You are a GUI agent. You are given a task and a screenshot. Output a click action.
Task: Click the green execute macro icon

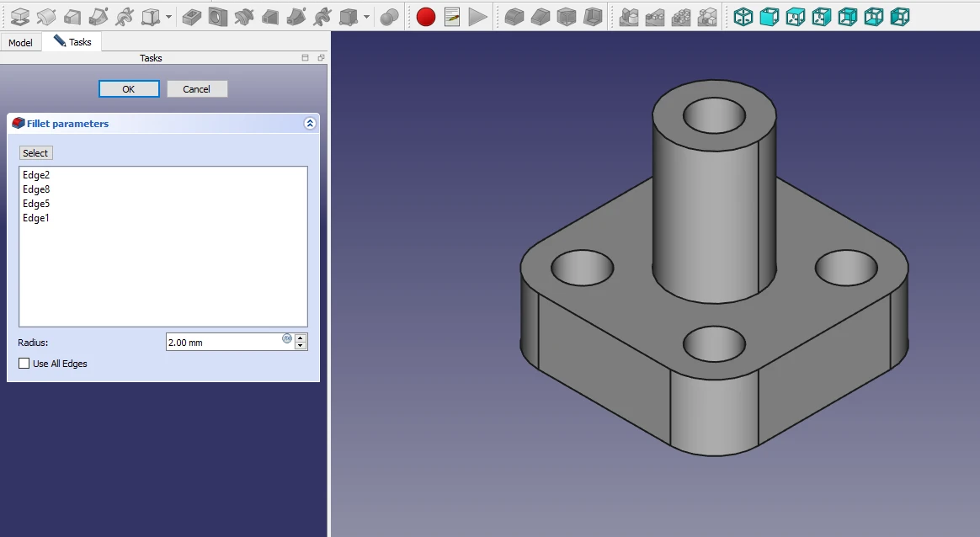click(x=478, y=16)
